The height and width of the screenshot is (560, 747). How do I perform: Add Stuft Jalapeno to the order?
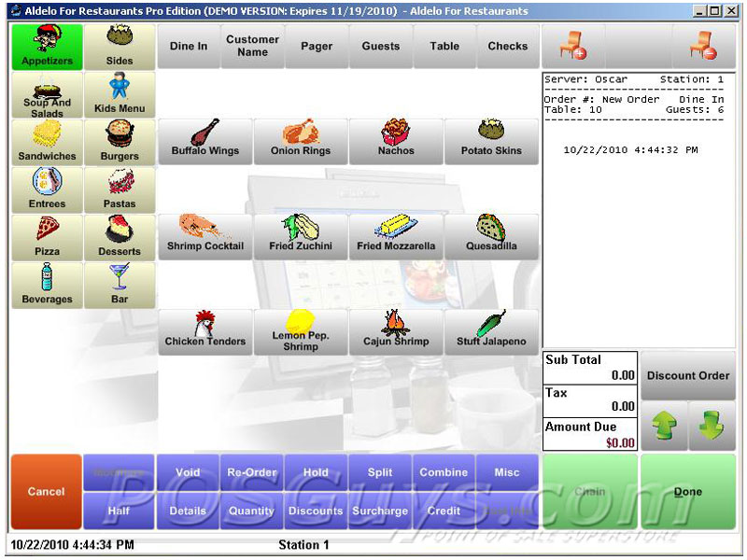coord(491,332)
